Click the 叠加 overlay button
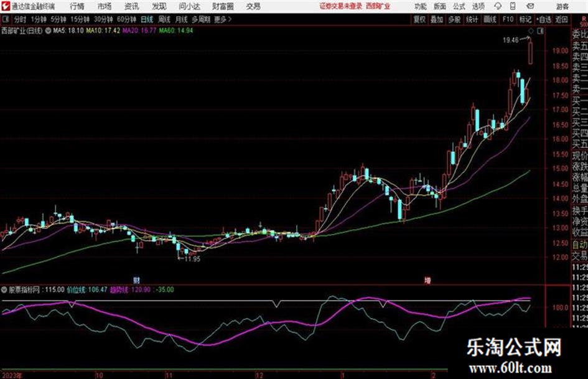The image size is (588, 379). 437,19
